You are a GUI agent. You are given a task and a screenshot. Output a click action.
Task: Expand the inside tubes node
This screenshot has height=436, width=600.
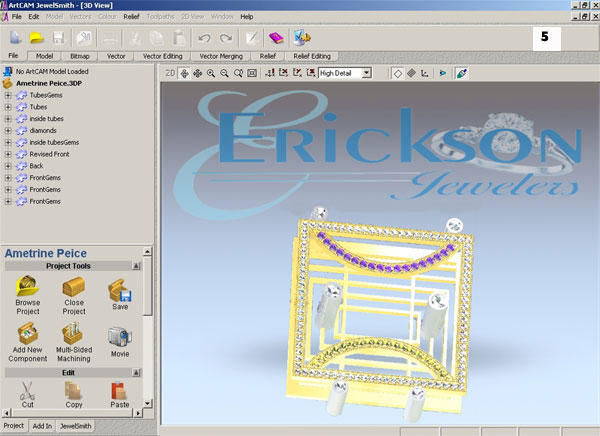tap(8, 119)
